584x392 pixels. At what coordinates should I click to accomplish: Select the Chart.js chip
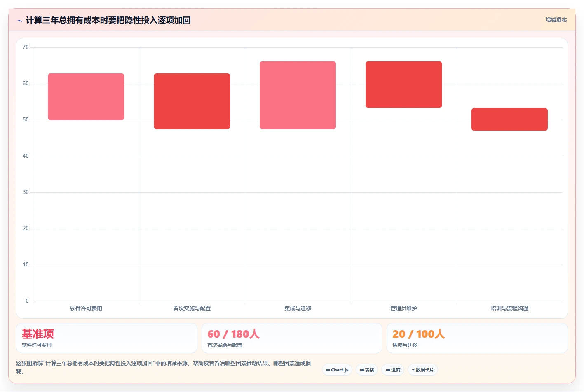pos(337,370)
